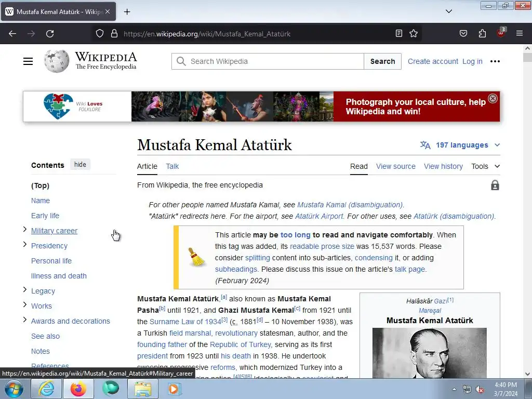The image size is (532, 399).
Task: Open Atatürk Airport link
Action: pos(319,216)
